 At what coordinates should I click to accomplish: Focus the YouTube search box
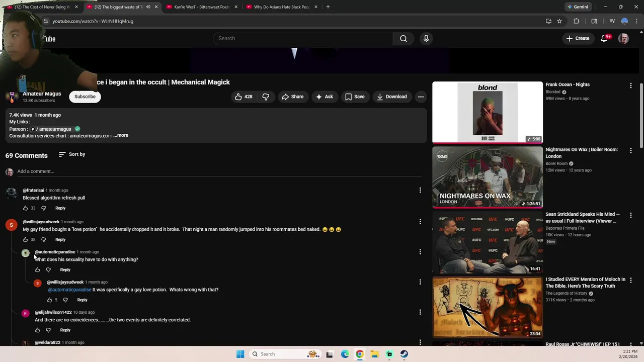click(303, 38)
